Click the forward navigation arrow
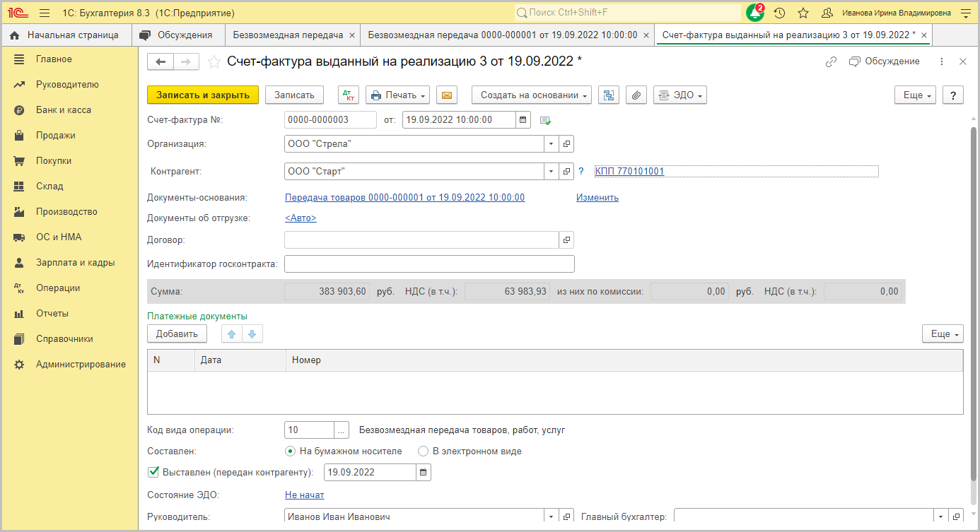 186,62
